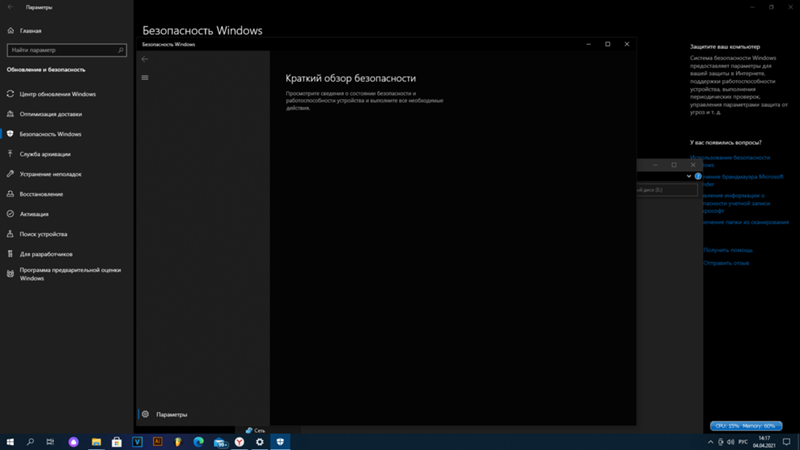This screenshot has width=800, height=450.
Task: Select Безопасность Windows in the sidebar
Action: click(50, 134)
